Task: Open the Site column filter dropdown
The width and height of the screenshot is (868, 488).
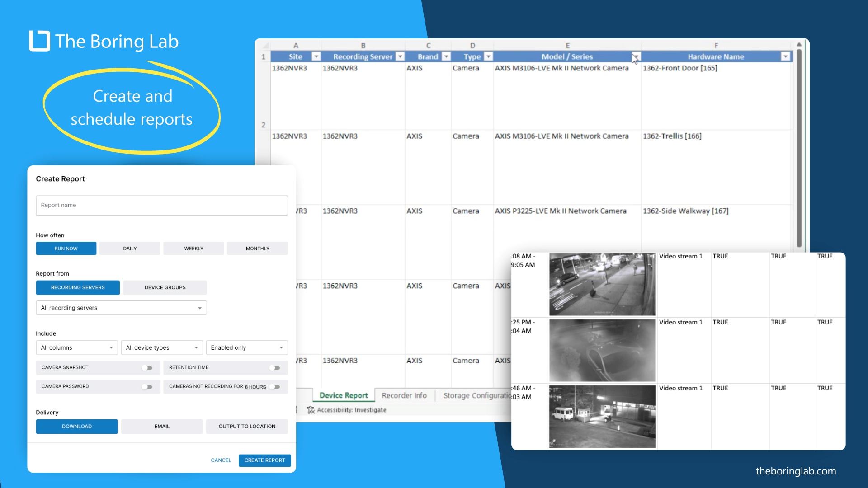Action: click(x=316, y=56)
